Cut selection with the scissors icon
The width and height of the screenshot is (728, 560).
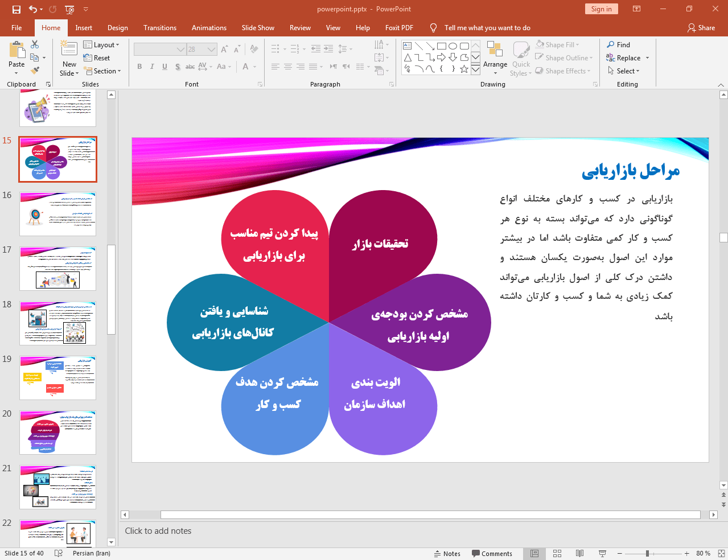[x=35, y=44]
